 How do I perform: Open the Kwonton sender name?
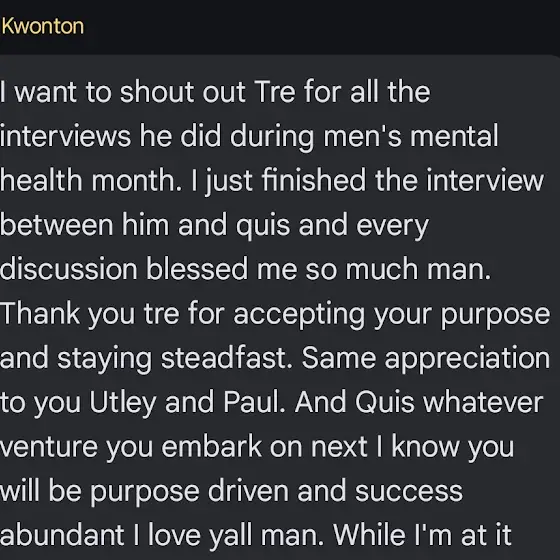43,26
